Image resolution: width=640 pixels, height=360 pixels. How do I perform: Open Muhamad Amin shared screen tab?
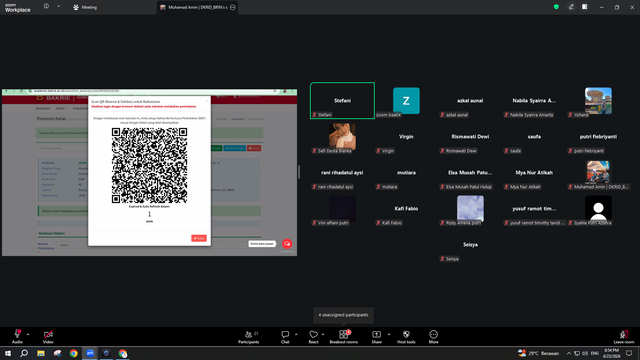pyautogui.click(x=197, y=7)
